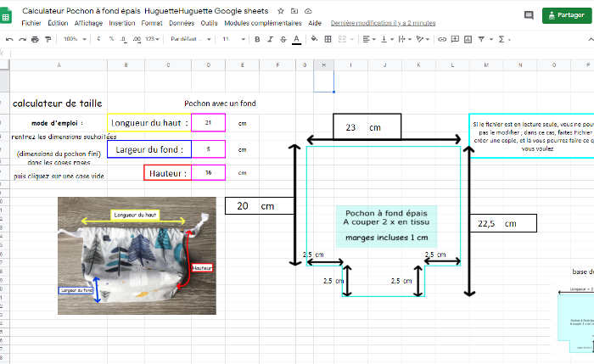
Task: Click the 'calculateur de taille' title cell
Action: point(58,104)
